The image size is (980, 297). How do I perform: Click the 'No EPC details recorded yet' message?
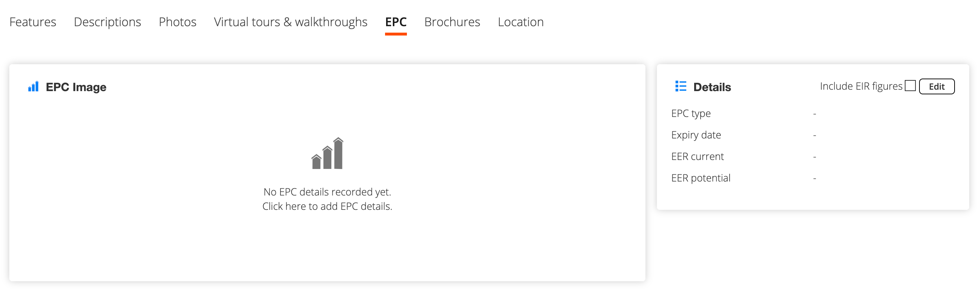point(327,192)
